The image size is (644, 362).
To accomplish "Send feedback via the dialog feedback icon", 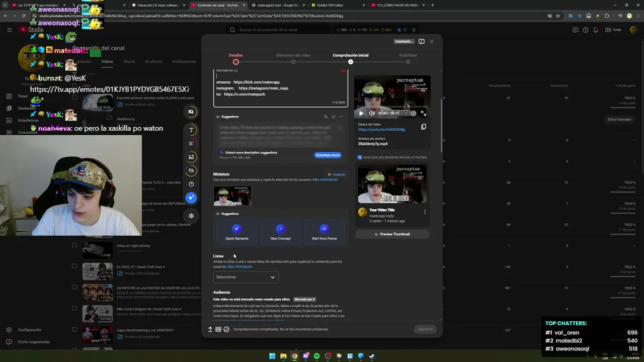I will (x=422, y=41).
